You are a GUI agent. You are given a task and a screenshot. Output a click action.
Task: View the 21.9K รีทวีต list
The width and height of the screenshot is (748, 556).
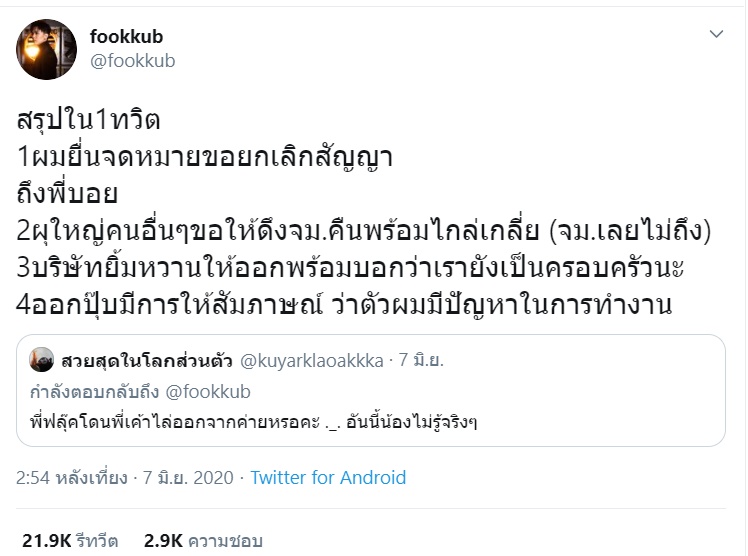pos(69,541)
